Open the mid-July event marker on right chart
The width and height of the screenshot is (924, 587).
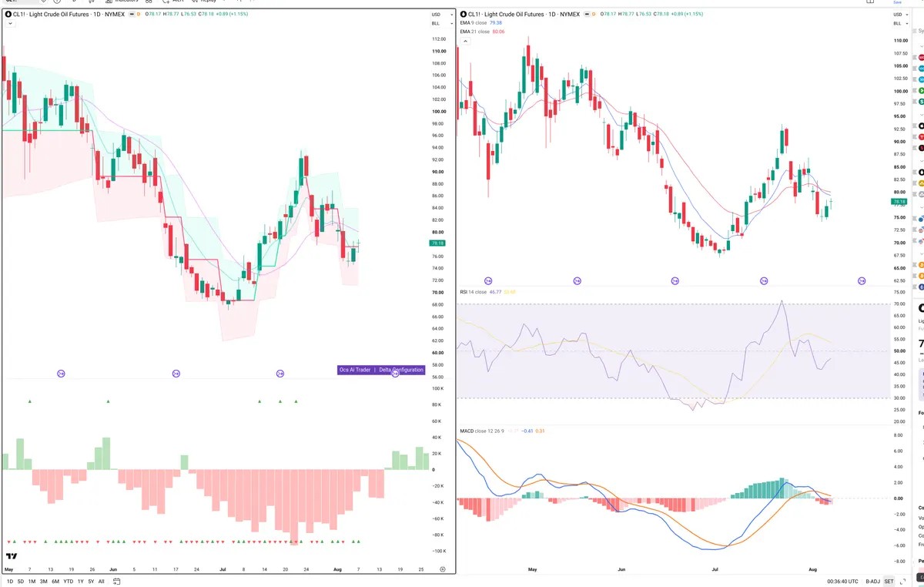coord(765,281)
